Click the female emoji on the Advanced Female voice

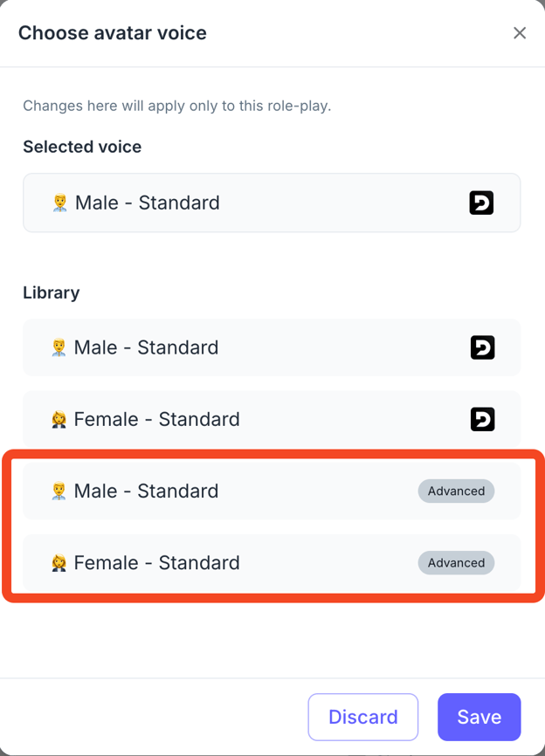59,563
